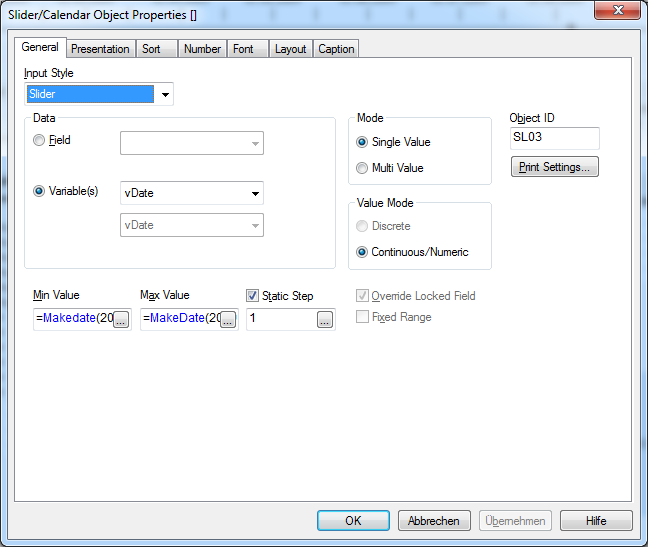The width and height of the screenshot is (648, 547).
Task: Toggle Override Locked Field checkbox
Action: (x=362, y=295)
